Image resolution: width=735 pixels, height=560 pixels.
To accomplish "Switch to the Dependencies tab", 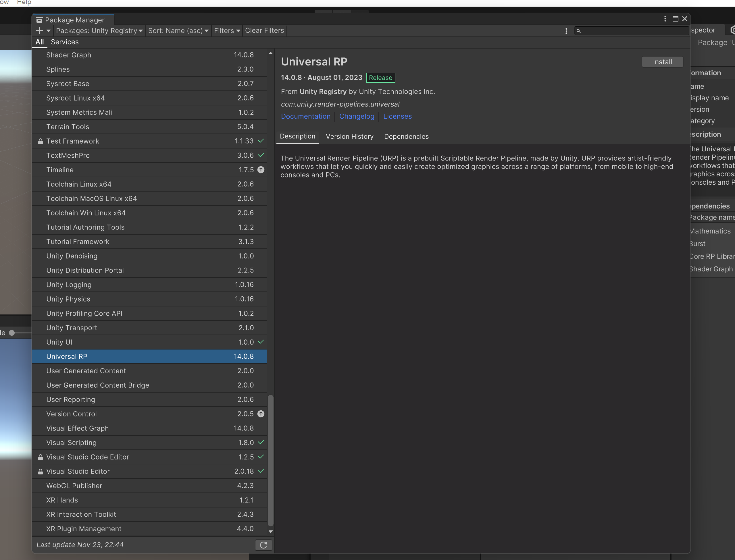I will [x=406, y=136].
